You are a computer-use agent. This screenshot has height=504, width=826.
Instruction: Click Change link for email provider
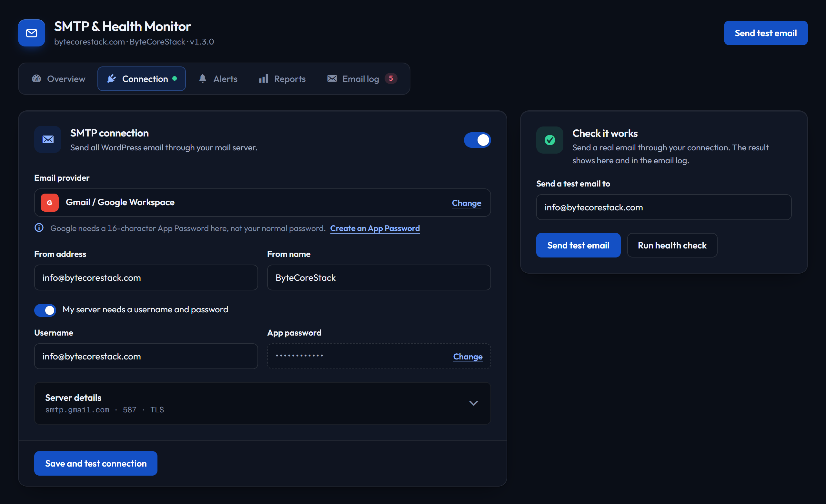pyautogui.click(x=467, y=203)
